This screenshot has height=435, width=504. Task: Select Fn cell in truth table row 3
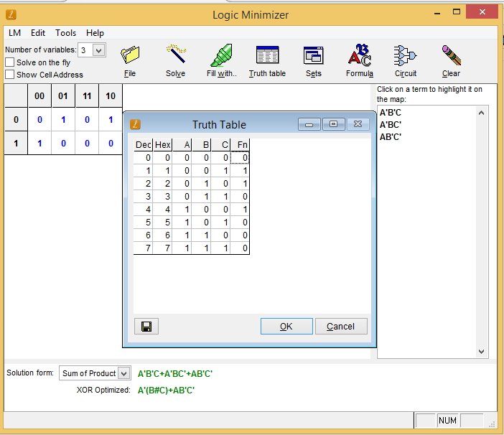tap(240, 196)
